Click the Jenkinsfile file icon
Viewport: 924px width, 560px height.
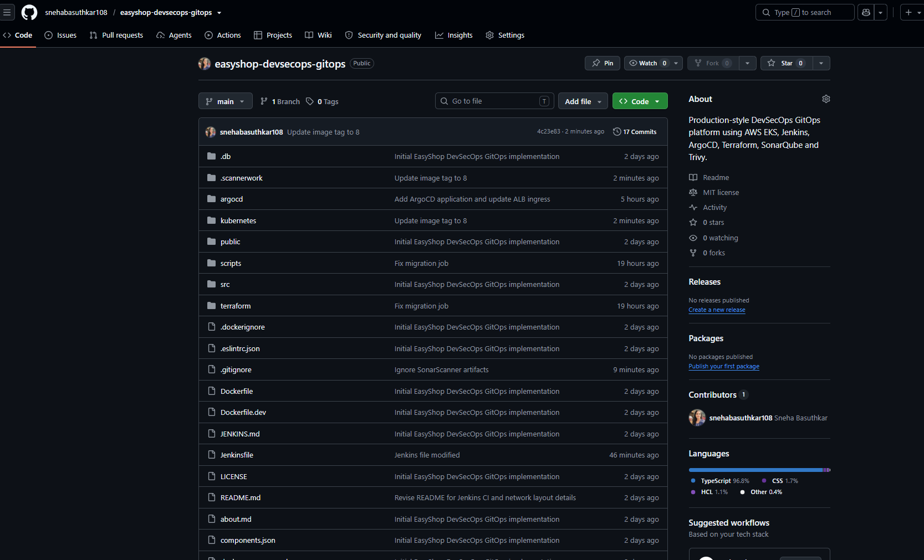[211, 455]
